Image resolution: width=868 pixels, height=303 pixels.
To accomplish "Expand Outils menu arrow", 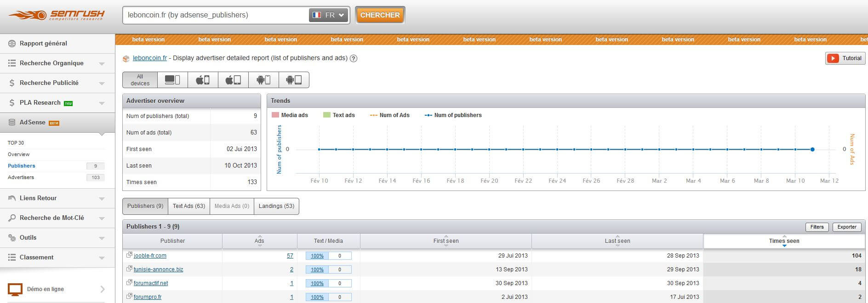I will [x=102, y=238].
